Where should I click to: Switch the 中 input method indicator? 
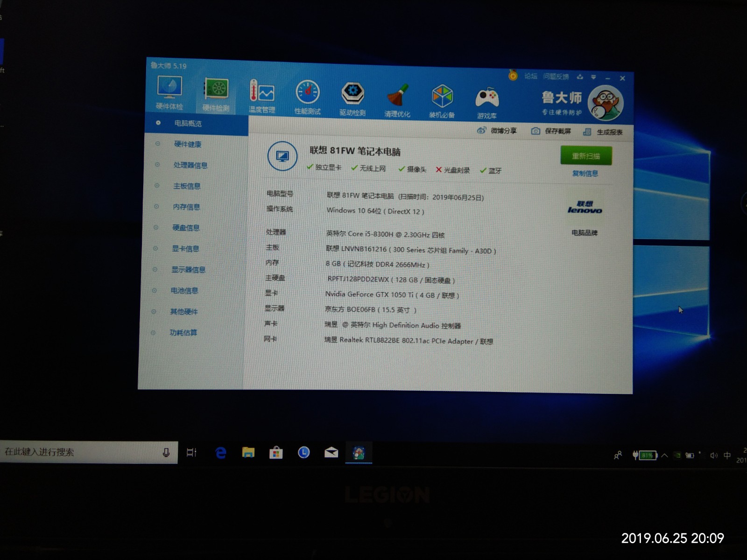[x=727, y=455]
